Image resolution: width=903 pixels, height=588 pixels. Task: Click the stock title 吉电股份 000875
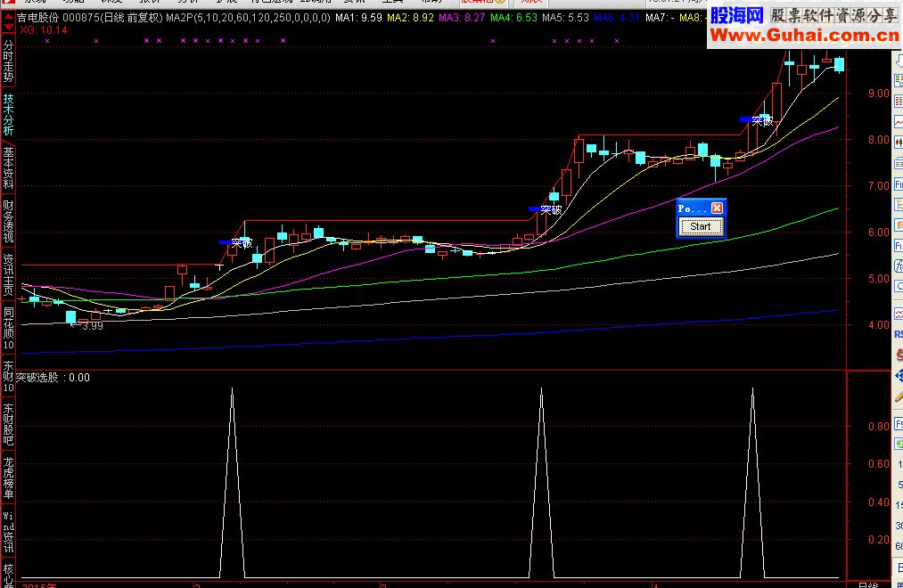pyautogui.click(x=58, y=17)
